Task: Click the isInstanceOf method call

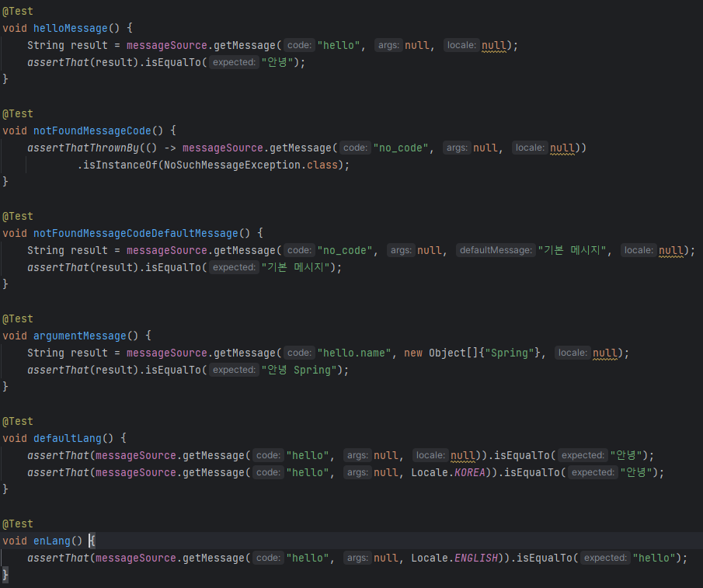Action: click(x=120, y=165)
